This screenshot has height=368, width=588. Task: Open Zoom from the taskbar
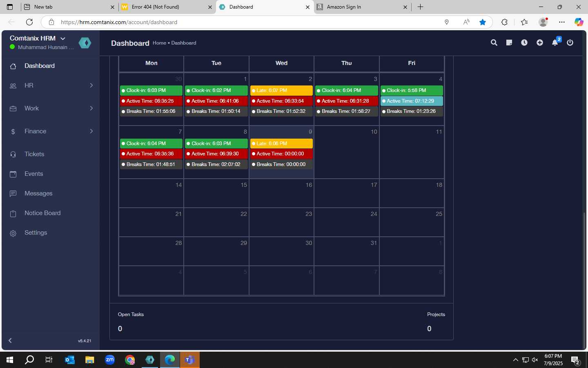click(110, 360)
